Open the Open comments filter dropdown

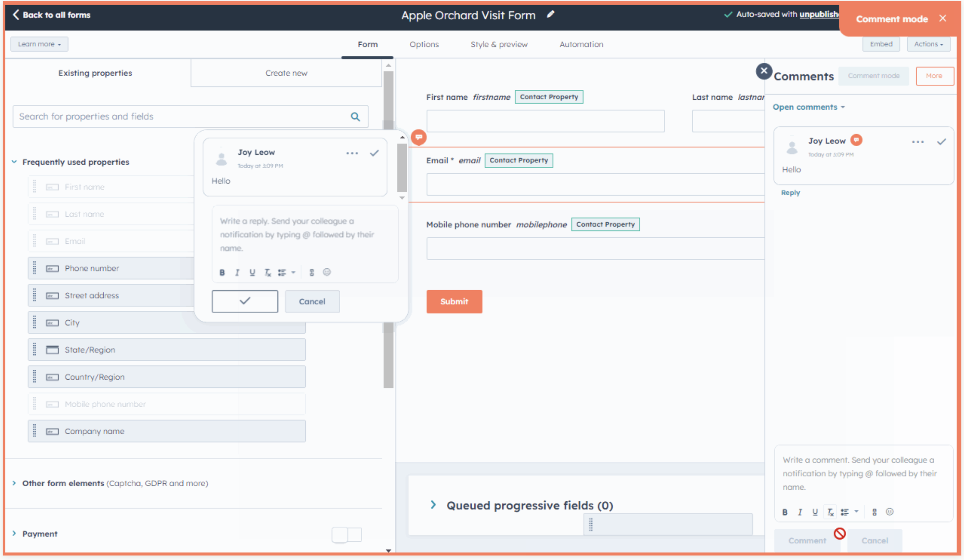point(809,107)
